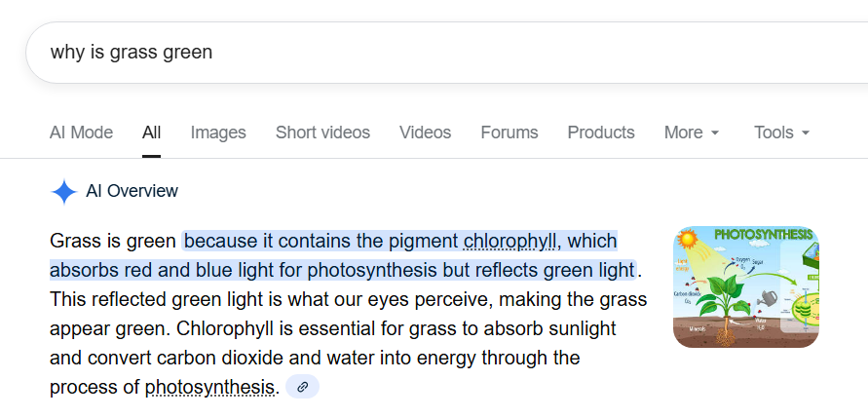
Task: Open the More search filters dropdown
Action: (x=692, y=133)
